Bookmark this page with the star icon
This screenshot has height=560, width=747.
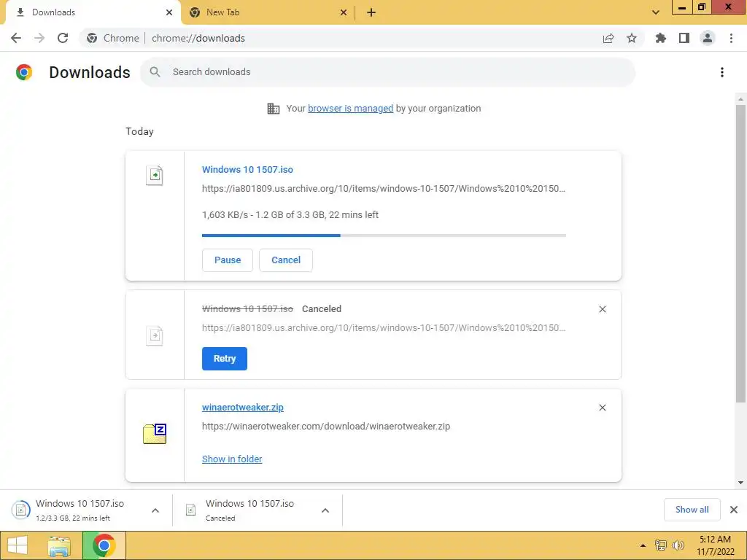pyautogui.click(x=632, y=38)
